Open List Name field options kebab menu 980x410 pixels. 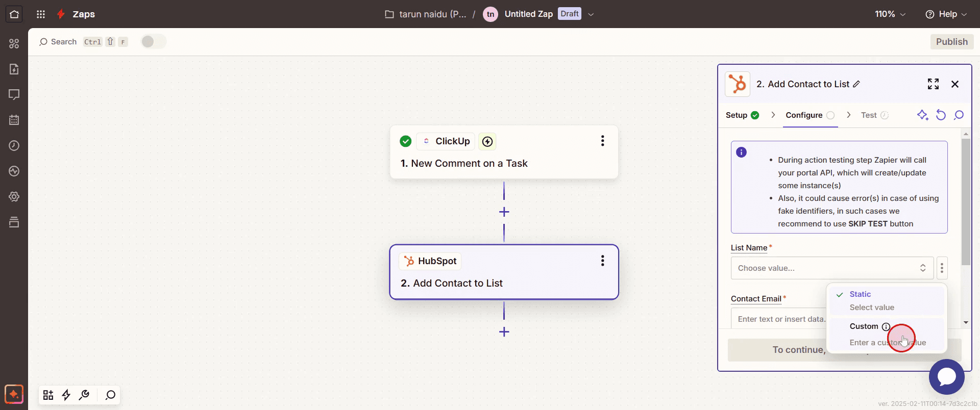click(942, 268)
